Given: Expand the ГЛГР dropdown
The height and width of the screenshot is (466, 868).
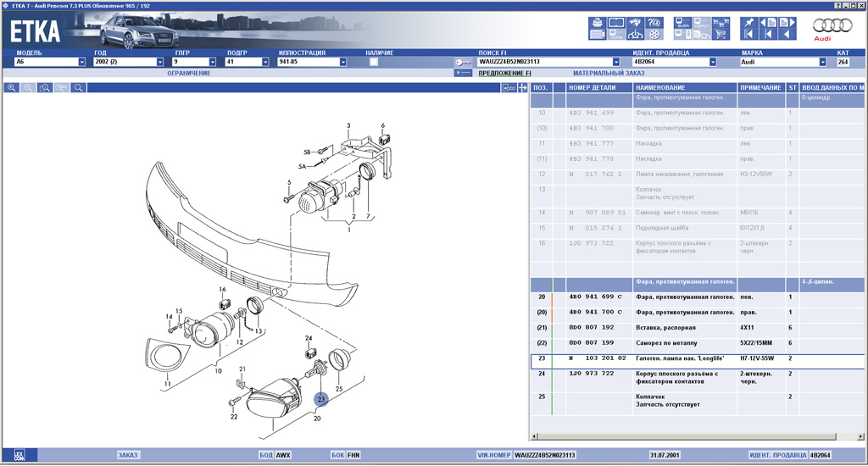Looking at the screenshot, I should click(x=212, y=62).
